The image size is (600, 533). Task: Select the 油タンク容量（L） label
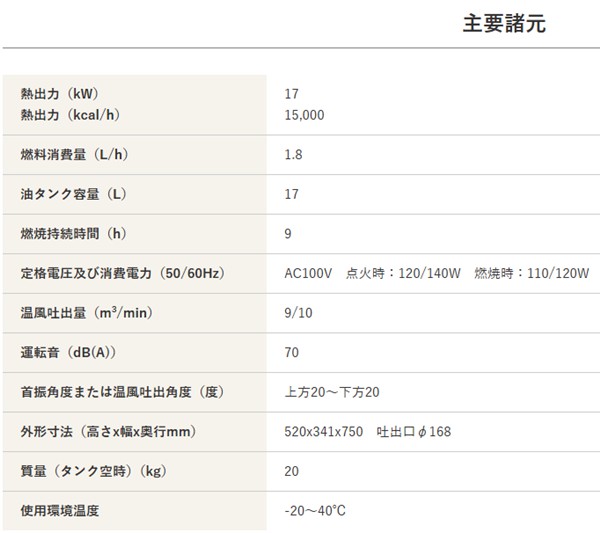66,194
